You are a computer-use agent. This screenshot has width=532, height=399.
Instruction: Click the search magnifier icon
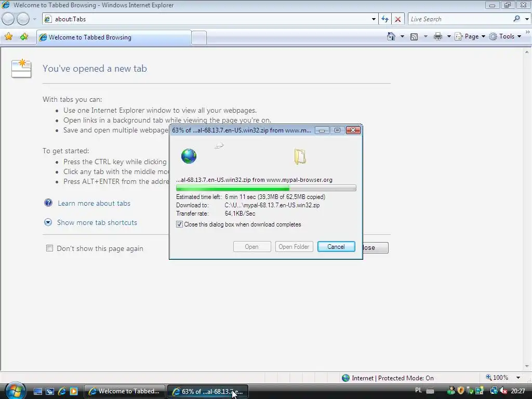[517, 19]
